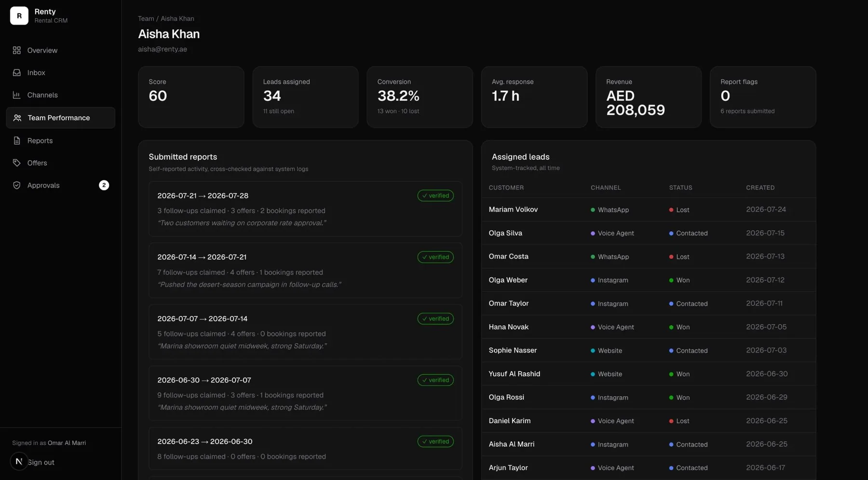Select the Arjun Taylor lead row
The height and width of the screenshot is (480, 868).
649,467
